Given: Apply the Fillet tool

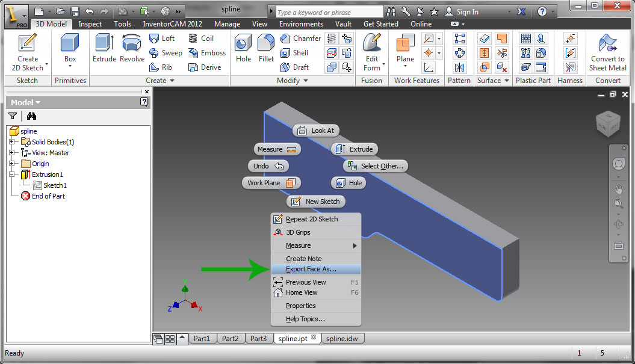Looking at the screenshot, I should (266, 48).
